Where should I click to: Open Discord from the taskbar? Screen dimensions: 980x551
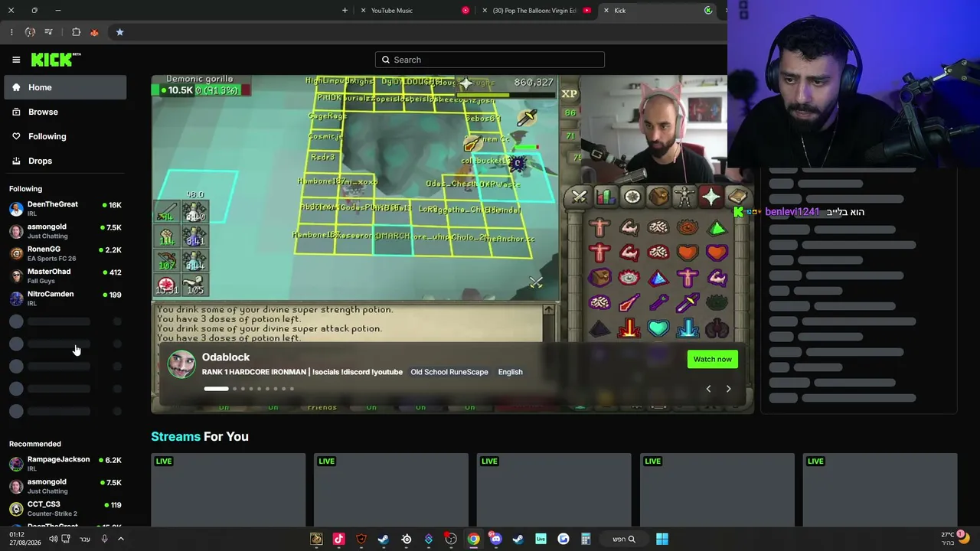pos(496,539)
